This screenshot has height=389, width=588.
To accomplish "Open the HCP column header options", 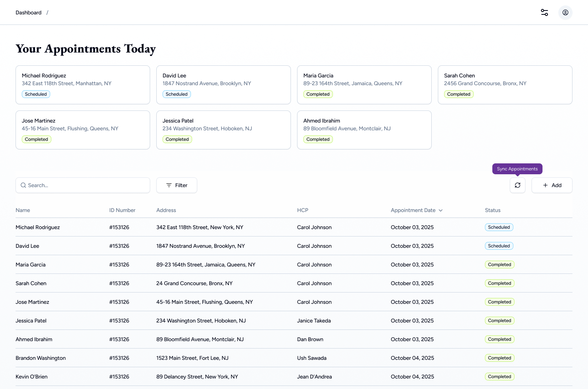I will (303, 210).
